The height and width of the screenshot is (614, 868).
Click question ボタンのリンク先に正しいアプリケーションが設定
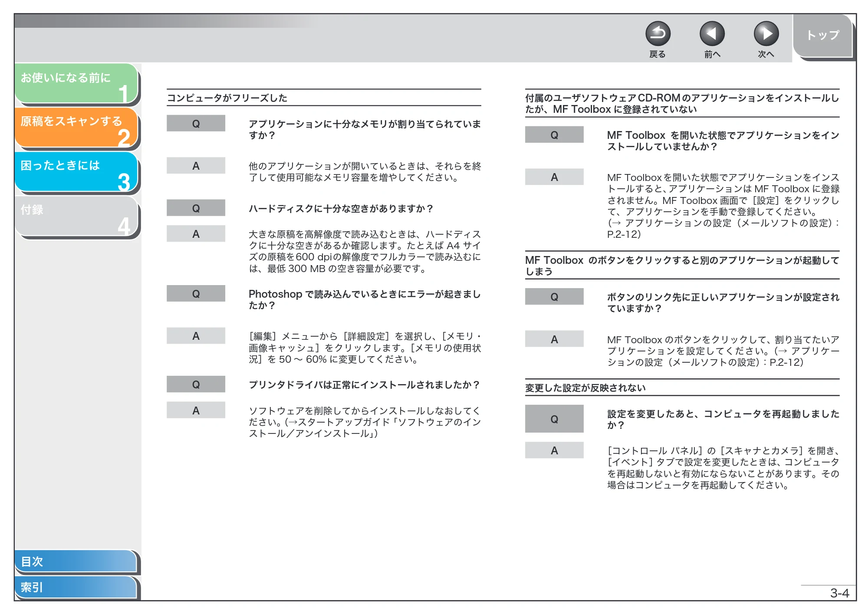point(723,302)
